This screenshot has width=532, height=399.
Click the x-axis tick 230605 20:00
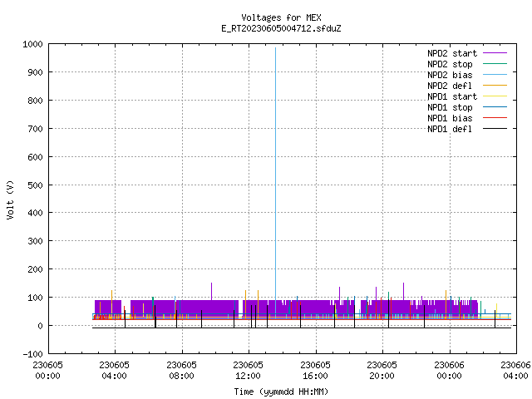click(x=382, y=371)
